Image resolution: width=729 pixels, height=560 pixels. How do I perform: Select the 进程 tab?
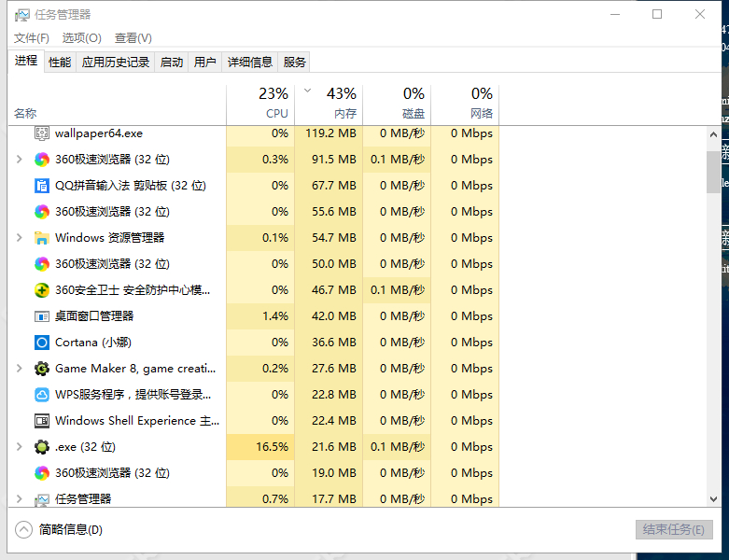[26, 61]
